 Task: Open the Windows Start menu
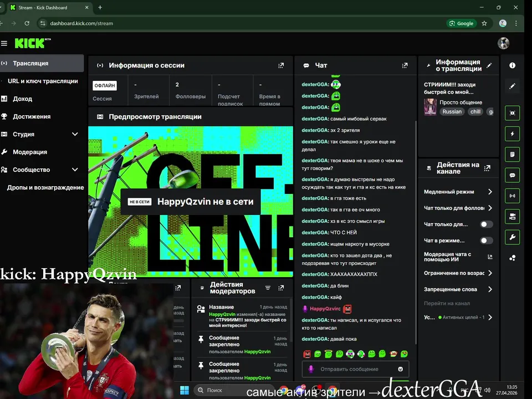(185, 390)
